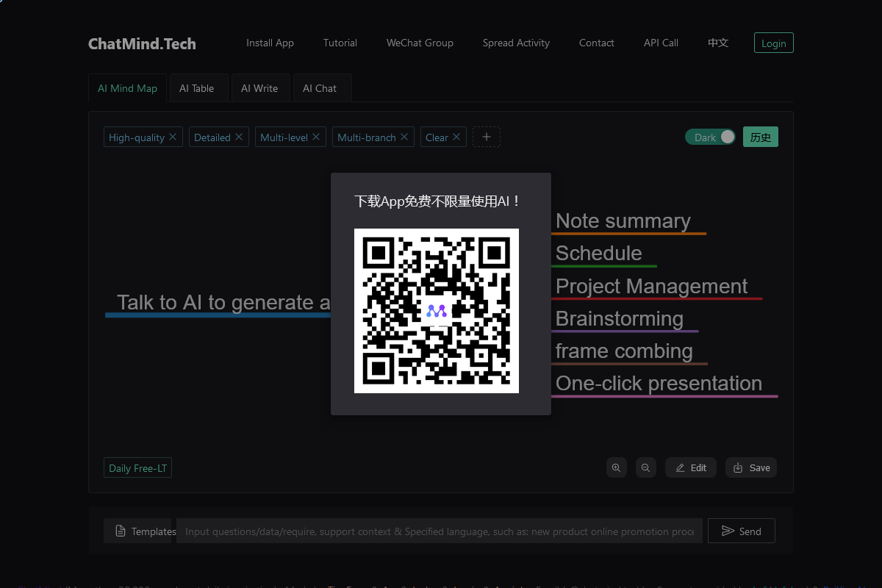Select the zoom-in magnifier icon
Screen dimensions: 882x588
point(616,467)
